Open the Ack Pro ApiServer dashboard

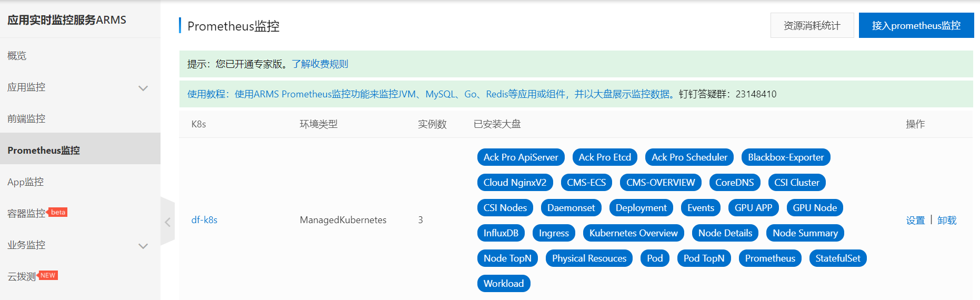tap(521, 157)
